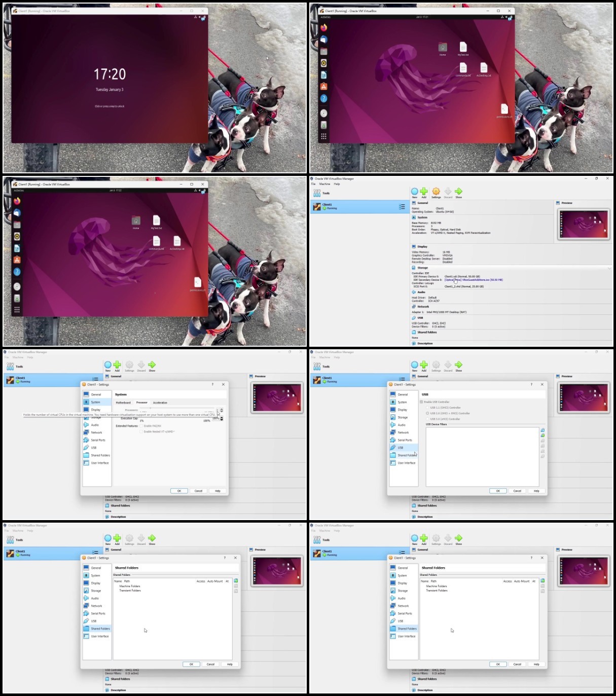This screenshot has width=616, height=696.
Task: Toggle the Enable USB Controller checkbox
Action: [x=421, y=402]
